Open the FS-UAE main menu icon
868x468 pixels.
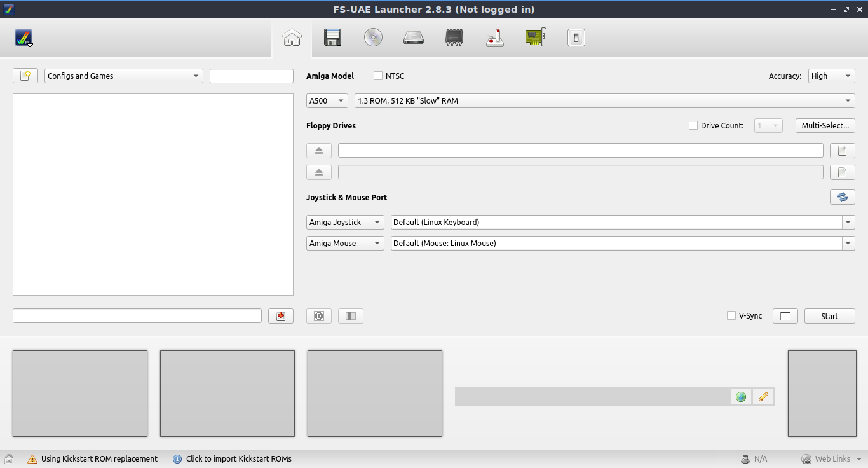24,38
